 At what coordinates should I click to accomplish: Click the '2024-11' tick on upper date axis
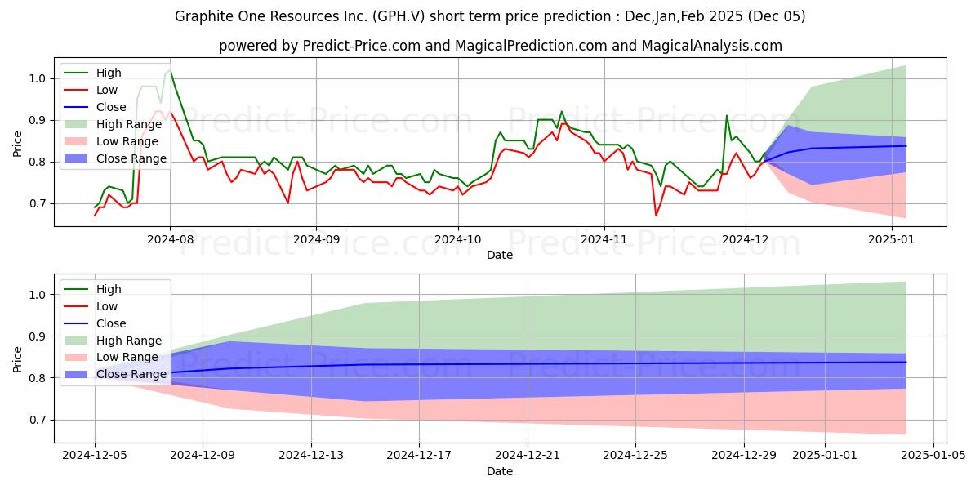click(604, 241)
